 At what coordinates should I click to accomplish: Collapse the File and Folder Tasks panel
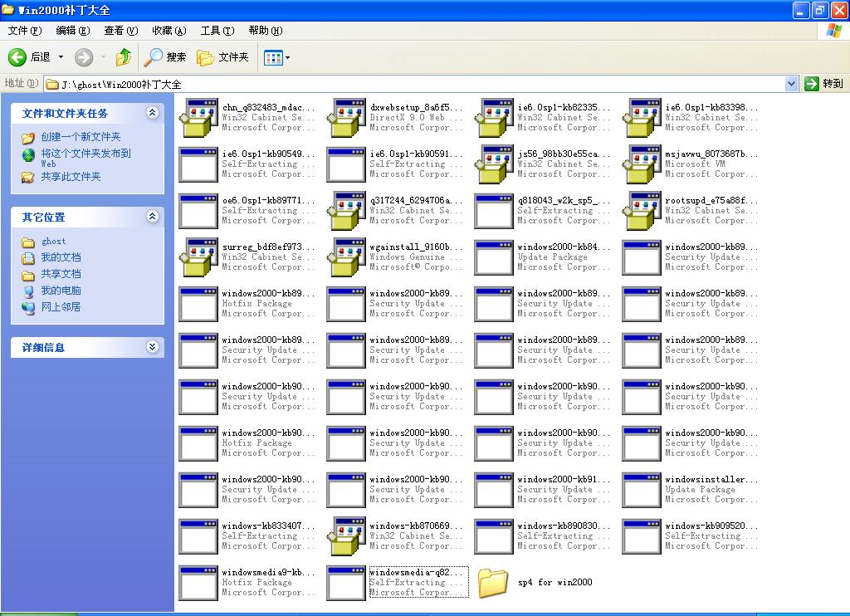coord(153,112)
